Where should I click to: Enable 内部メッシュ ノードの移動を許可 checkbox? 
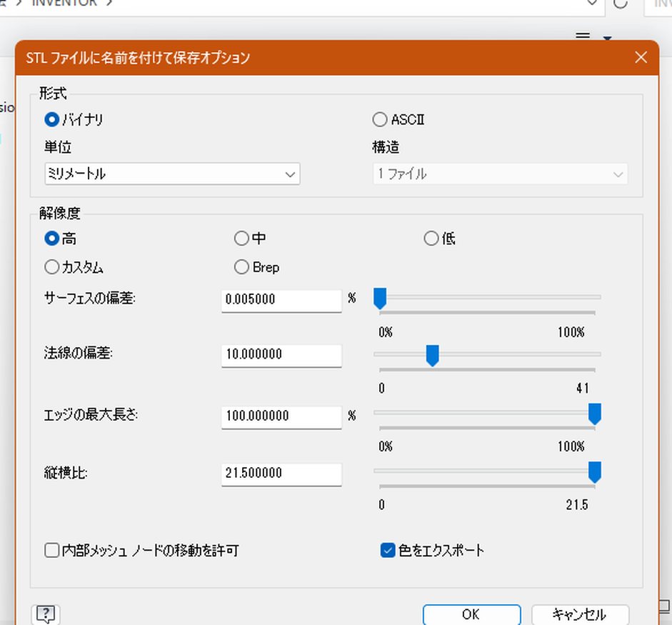tap(52, 550)
